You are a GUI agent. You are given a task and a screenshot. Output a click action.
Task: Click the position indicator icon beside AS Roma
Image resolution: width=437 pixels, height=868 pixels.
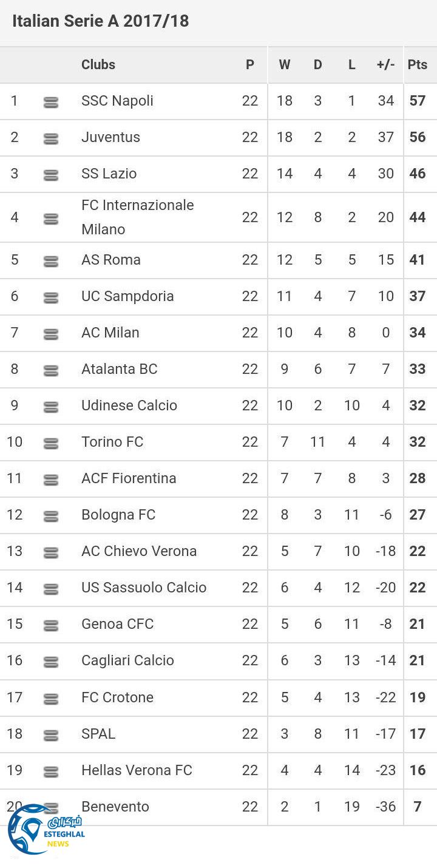click(x=51, y=262)
